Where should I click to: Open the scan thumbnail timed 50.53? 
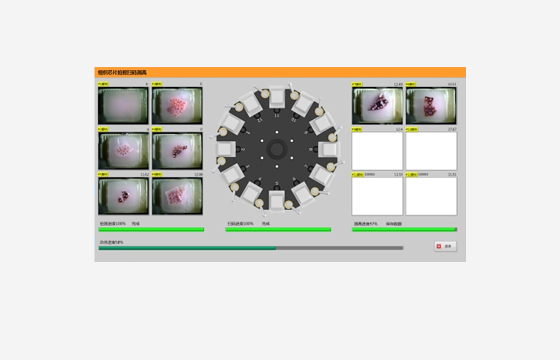click(431, 106)
